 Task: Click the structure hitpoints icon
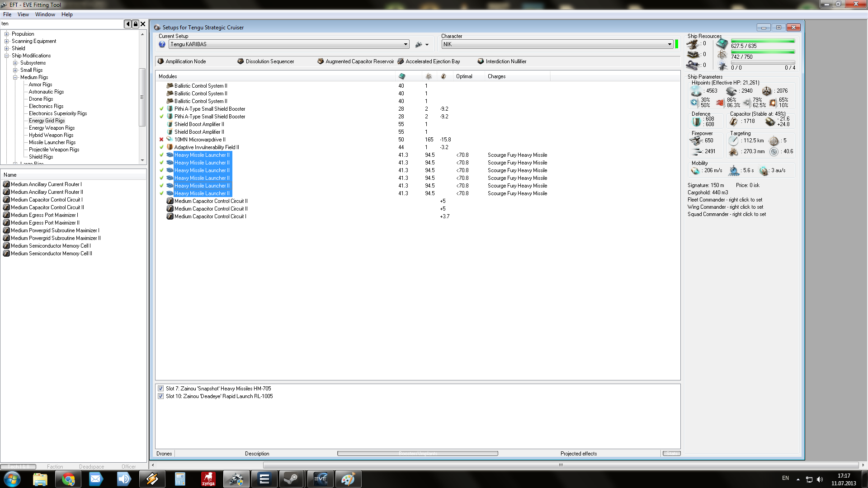pyautogui.click(x=767, y=91)
